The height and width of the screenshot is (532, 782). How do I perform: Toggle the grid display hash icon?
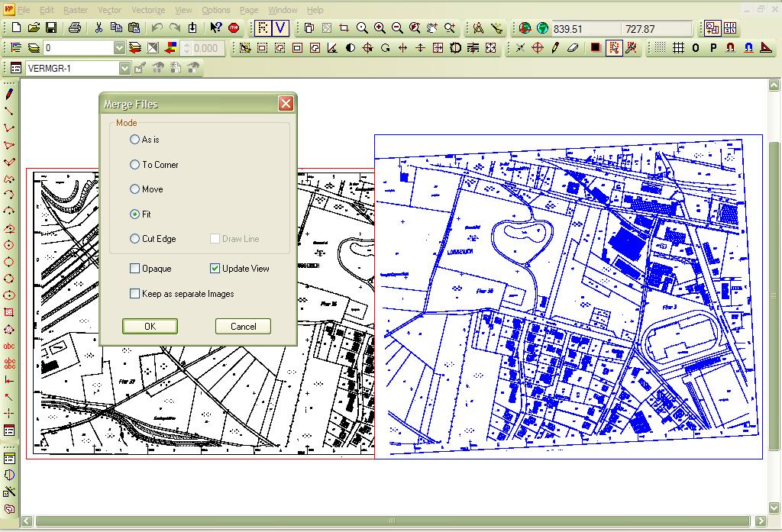678,48
